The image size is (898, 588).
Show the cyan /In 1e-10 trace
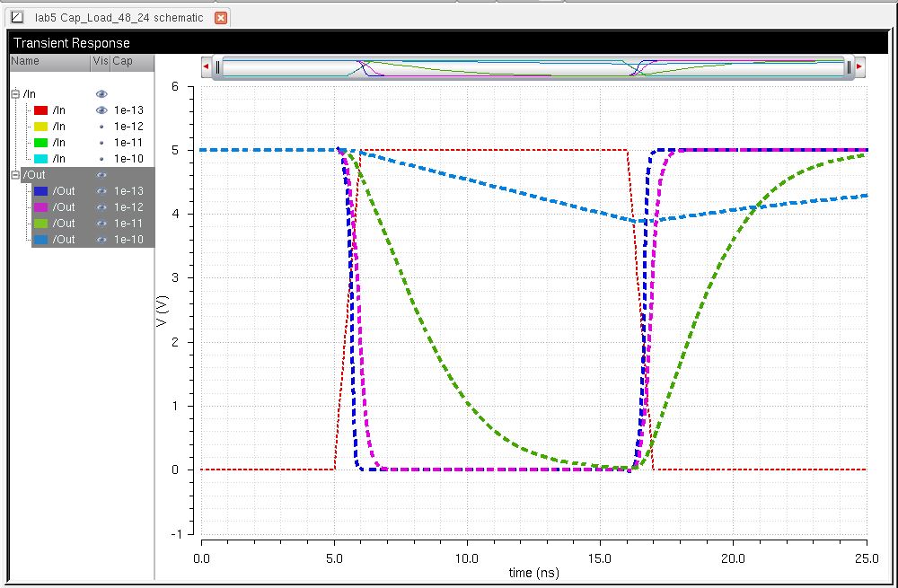pos(101,159)
